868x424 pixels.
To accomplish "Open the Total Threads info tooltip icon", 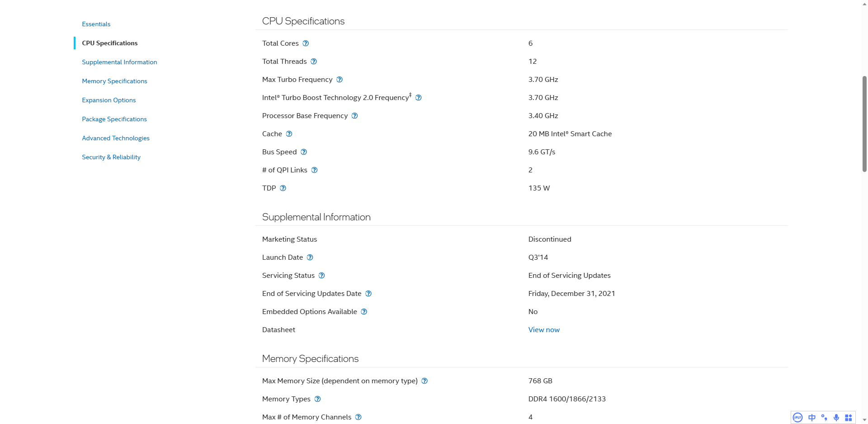I will [314, 62].
